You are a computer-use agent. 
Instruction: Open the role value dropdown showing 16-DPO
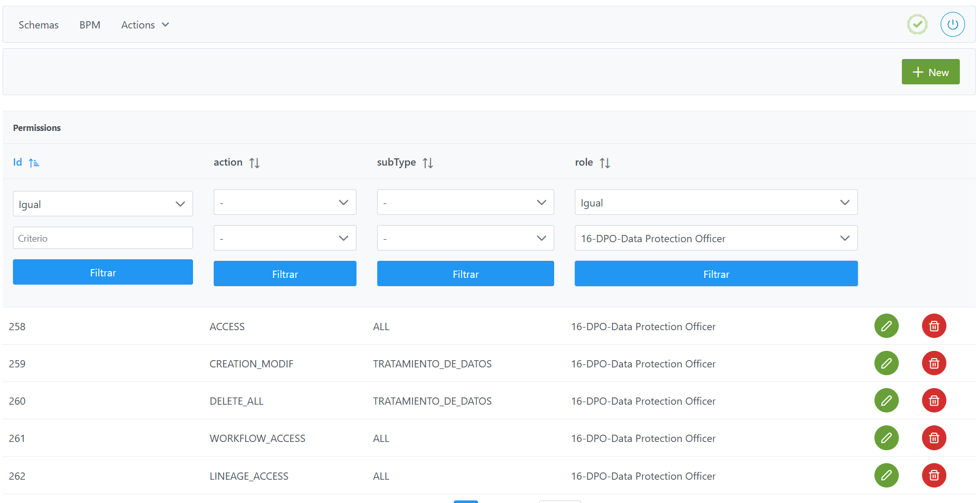coord(716,238)
